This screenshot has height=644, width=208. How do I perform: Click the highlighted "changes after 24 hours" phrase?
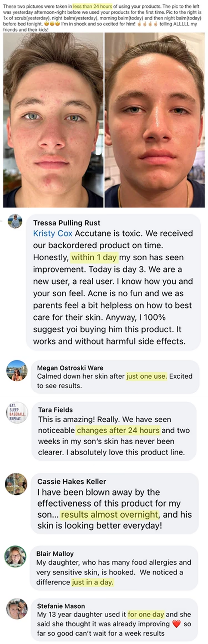pos(118,430)
